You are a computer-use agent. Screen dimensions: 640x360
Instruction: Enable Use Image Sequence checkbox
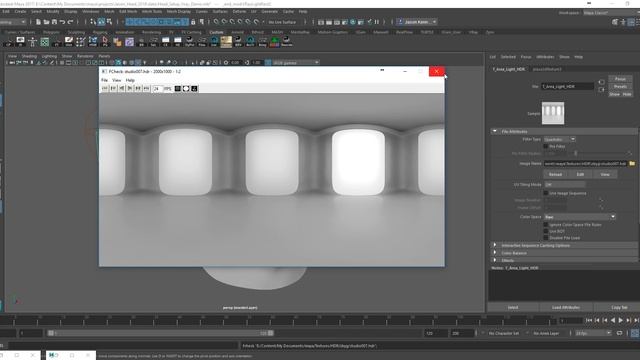pyautogui.click(x=546, y=193)
